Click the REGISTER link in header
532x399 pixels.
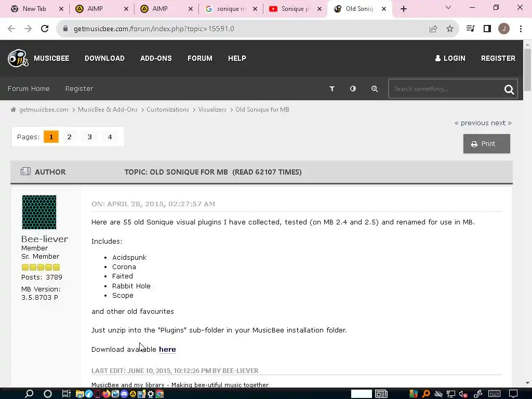tap(498, 58)
